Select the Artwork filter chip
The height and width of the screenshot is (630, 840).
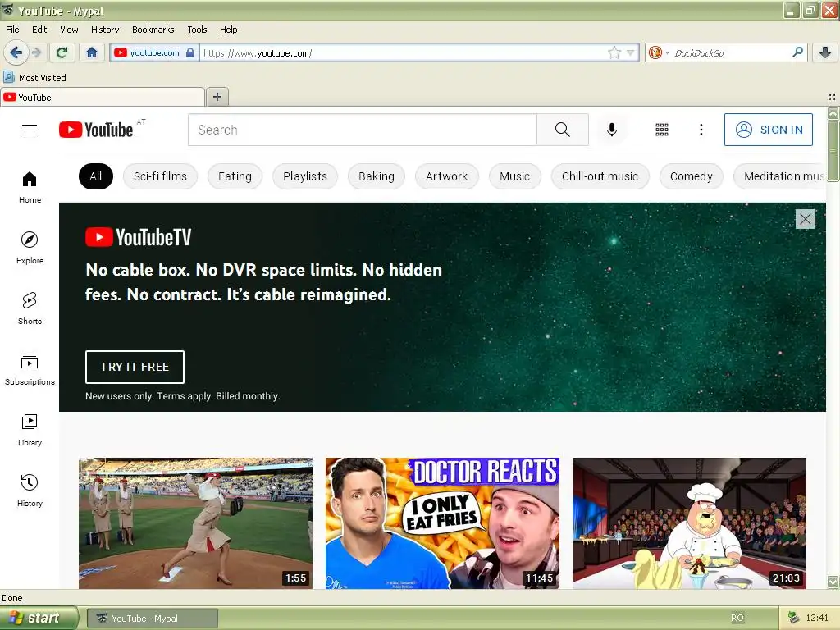tap(446, 176)
